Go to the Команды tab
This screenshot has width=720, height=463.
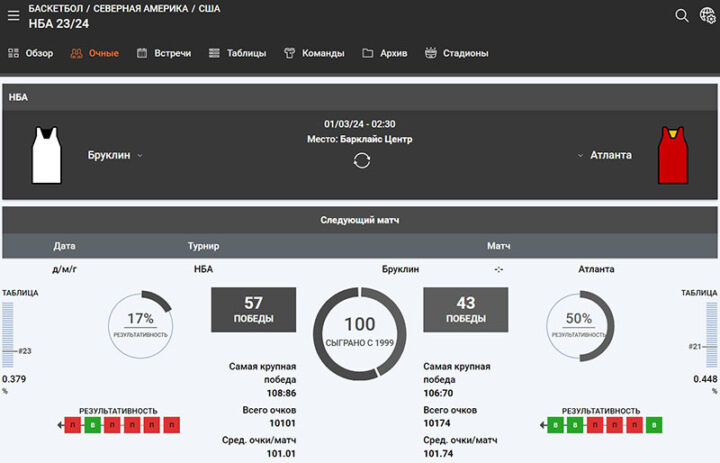click(314, 53)
